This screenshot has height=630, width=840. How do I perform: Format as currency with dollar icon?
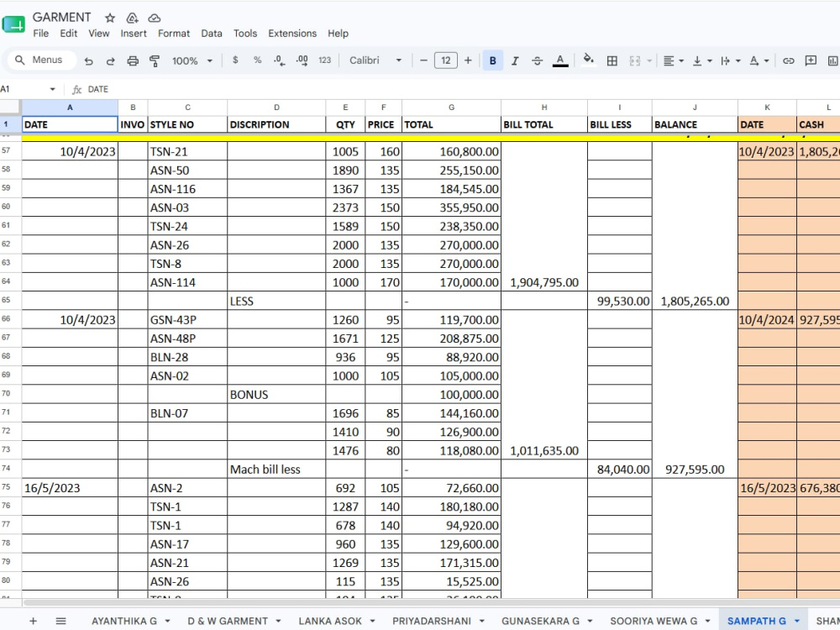click(x=235, y=60)
